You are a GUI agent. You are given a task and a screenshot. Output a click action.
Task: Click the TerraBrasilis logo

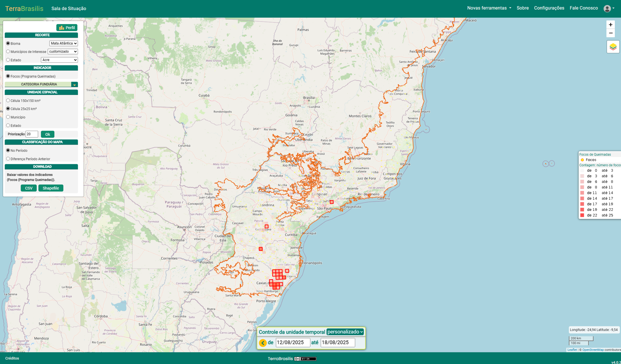click(24, 9)
